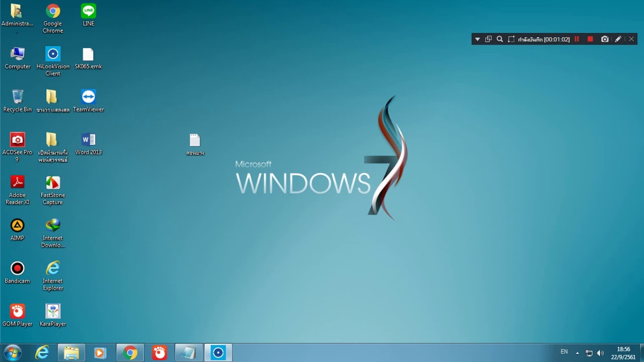644x362 pixels.
Task: Open the network tray icon
Action: pyautogui.click(x=589, y=353)
